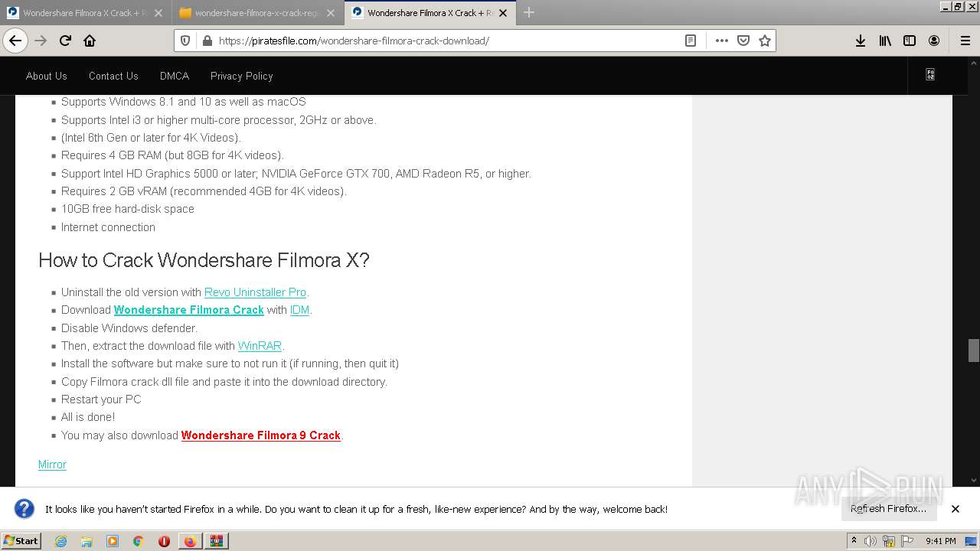980x551 pixels.
Task: Click the Firefox taskbar button
Action: 190,541
